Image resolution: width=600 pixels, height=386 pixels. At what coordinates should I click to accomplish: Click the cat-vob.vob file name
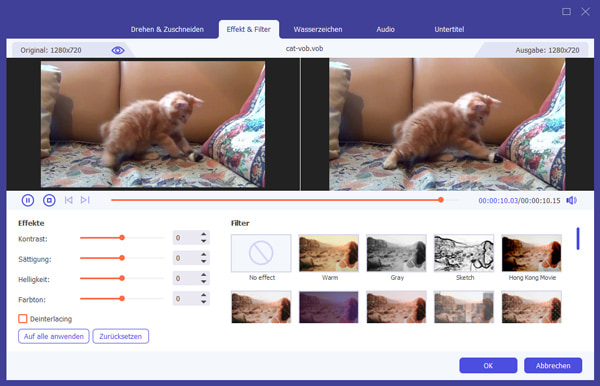[305, 49]
